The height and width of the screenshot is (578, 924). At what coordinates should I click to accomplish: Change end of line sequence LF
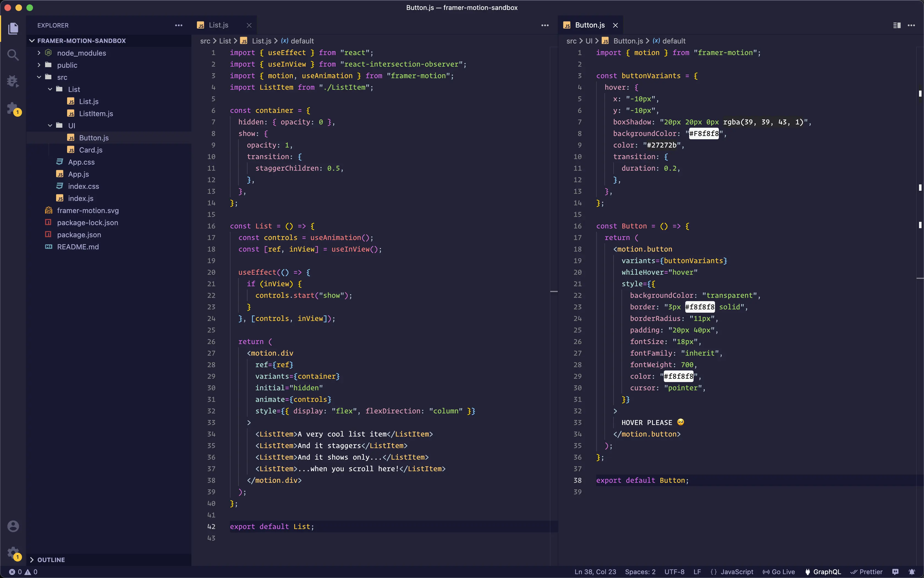[697, 572]
